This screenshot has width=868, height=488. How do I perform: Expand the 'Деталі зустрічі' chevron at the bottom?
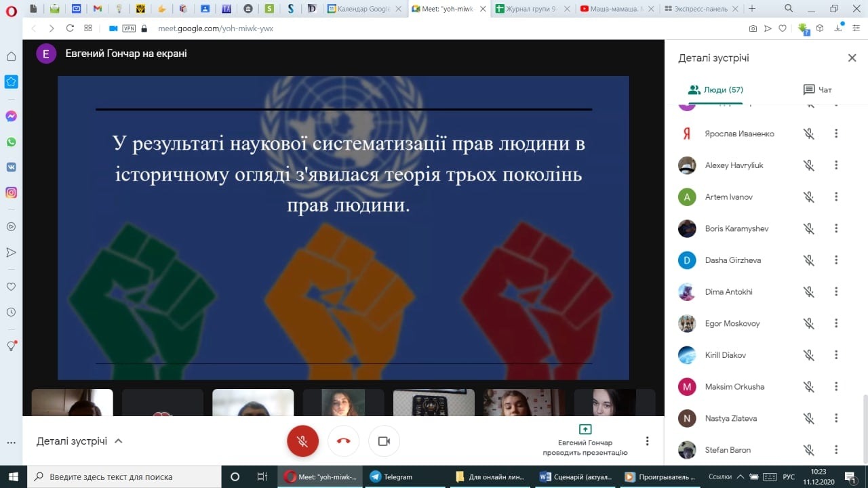(119, 441)
